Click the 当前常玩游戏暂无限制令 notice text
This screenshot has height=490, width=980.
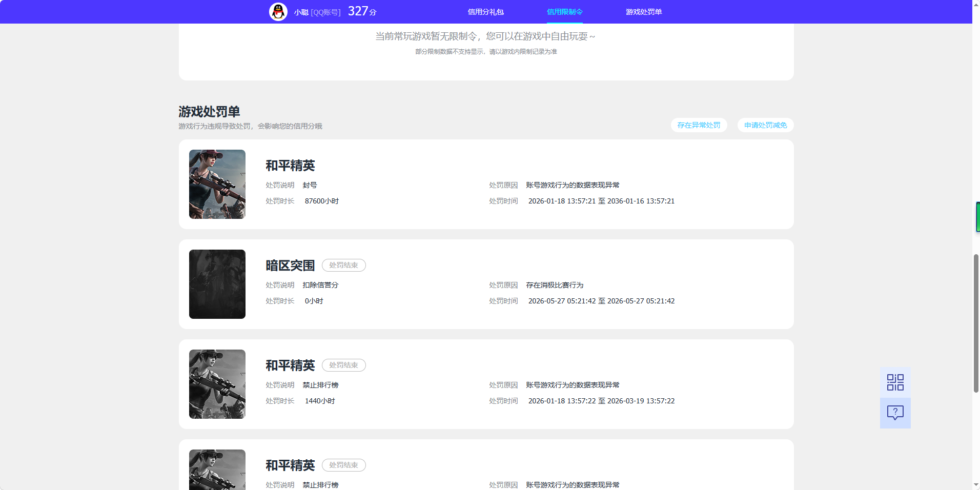click(x=485, y=36)
